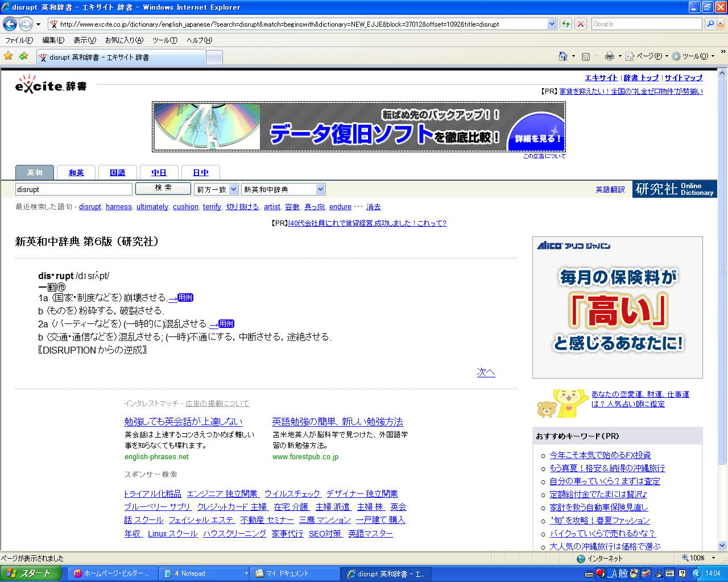This screenshot has height=582, width=728.
Task: Open the 新英和中辞典 dictionary dropdown
Action: tap(320, 189)
